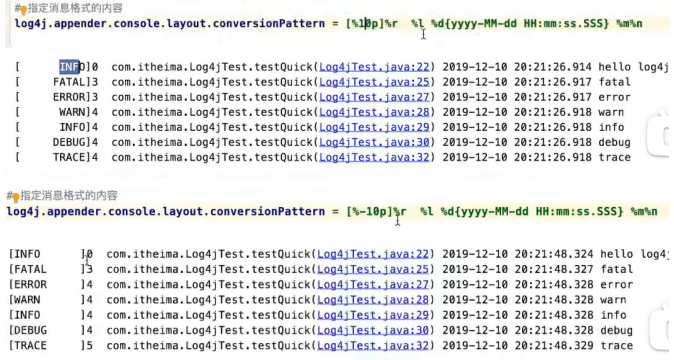Open Log4jTest.java:32 link in the 20:21:26.918 trace row
The width and height of the screenshot is (674, 360).
point(374,157)
